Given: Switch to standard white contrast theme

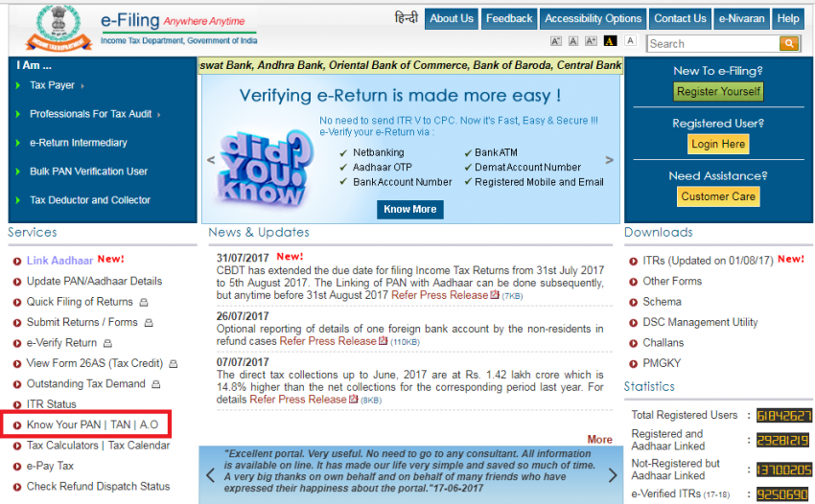Looking at the screenshot, I should pyautogui.click(x=630, y=41).
